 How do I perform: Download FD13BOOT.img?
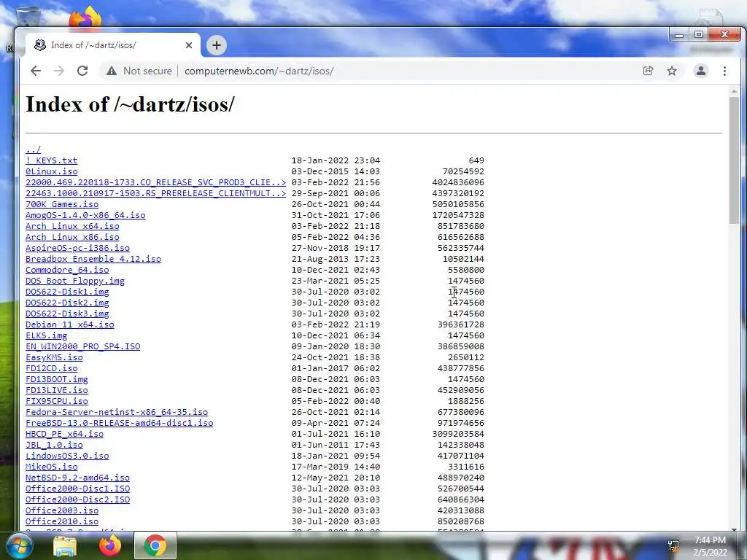click(57, 379)
